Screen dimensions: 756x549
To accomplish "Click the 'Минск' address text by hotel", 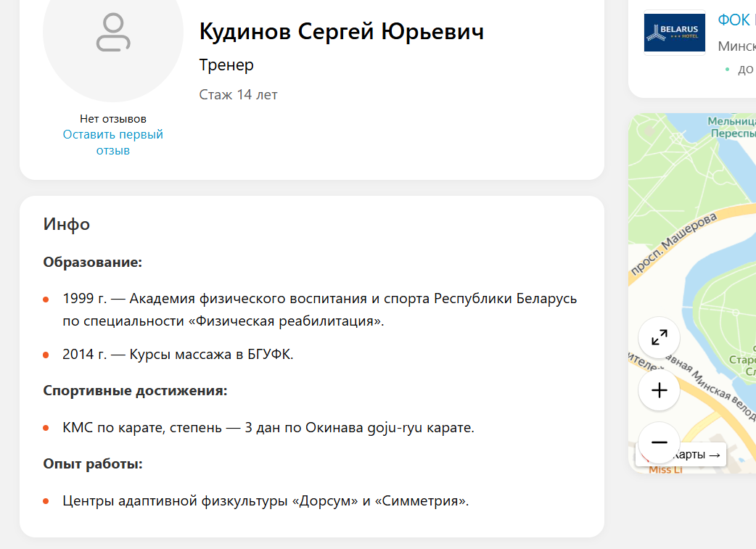I will point(736,46).
